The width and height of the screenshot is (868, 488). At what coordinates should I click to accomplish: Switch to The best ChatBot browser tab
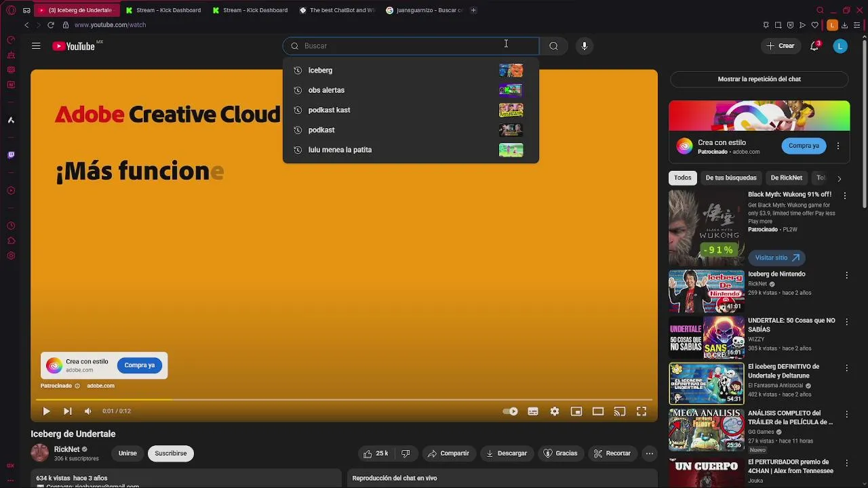[x=337, y=10]
